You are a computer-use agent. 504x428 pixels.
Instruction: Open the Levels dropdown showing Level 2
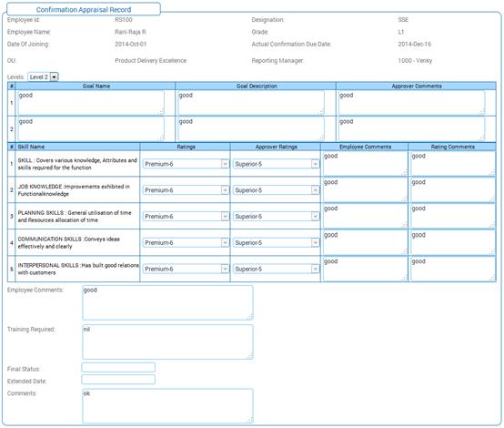pos(43,76)
